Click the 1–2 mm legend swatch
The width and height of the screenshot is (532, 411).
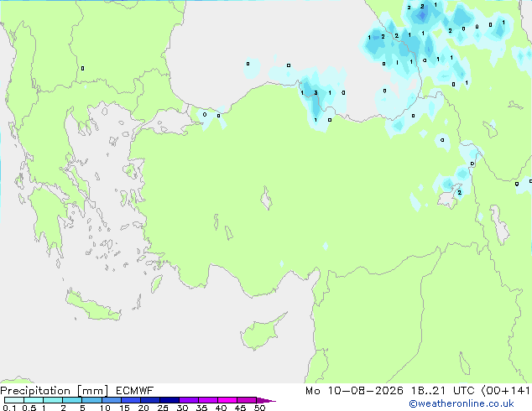[x=53, y=400]
